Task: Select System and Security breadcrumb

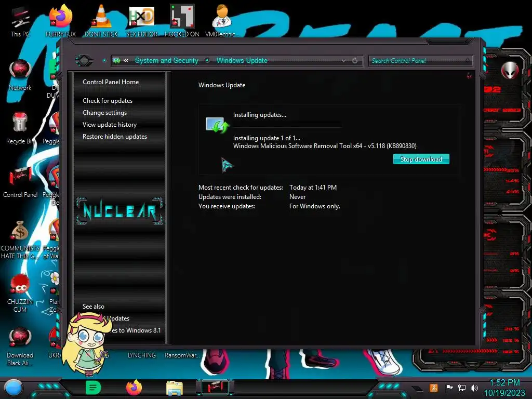Action: [x=167, y=60]
